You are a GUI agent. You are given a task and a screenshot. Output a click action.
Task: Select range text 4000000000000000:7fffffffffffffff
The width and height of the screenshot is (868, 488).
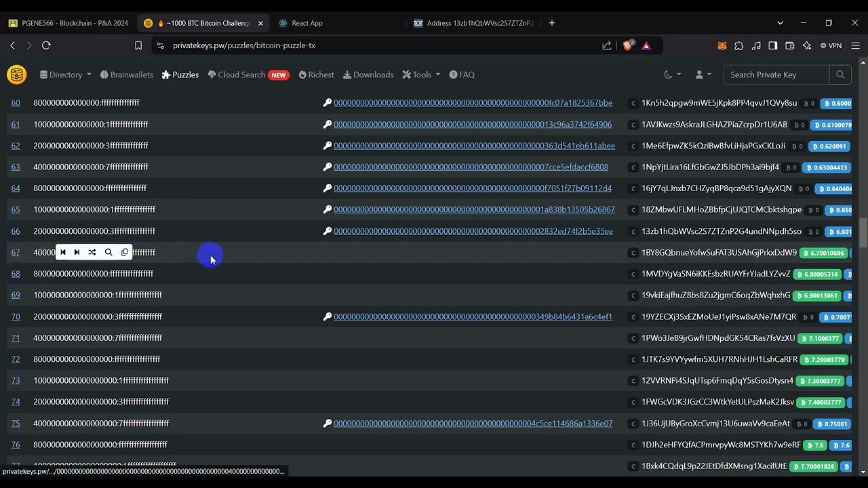[x=91, y=167]
